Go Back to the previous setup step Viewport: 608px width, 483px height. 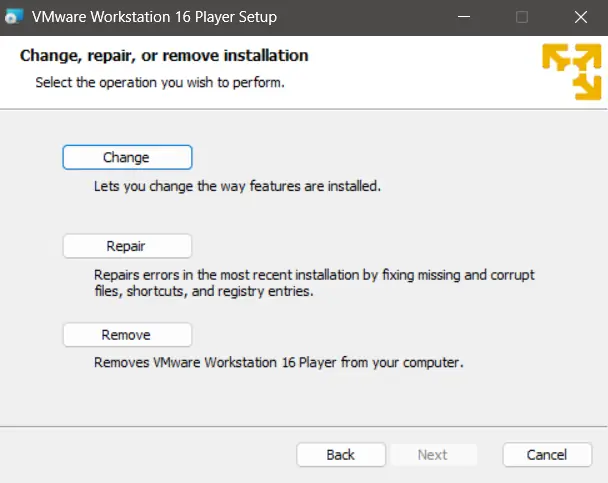340,454
